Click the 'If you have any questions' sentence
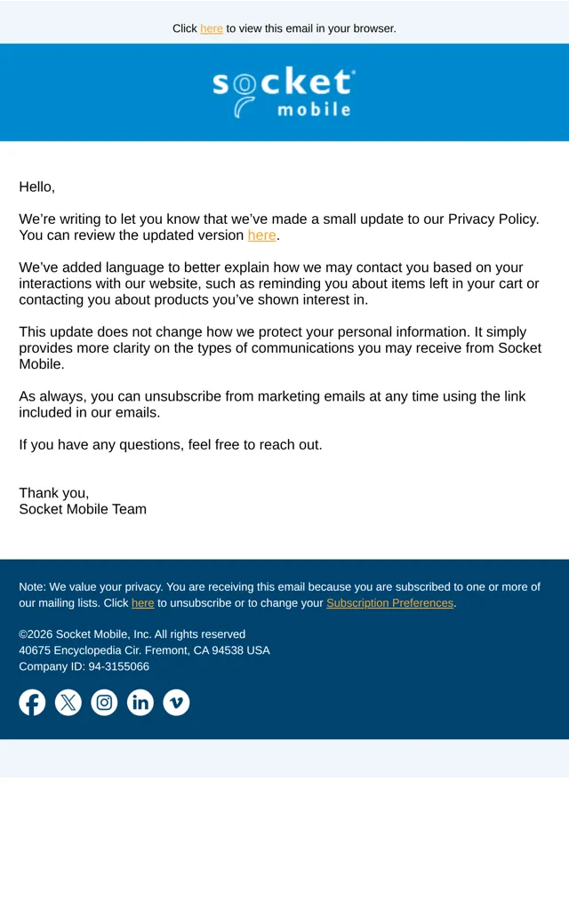The height and width of the screenshot is (924, 569). [x=171, y=444]
